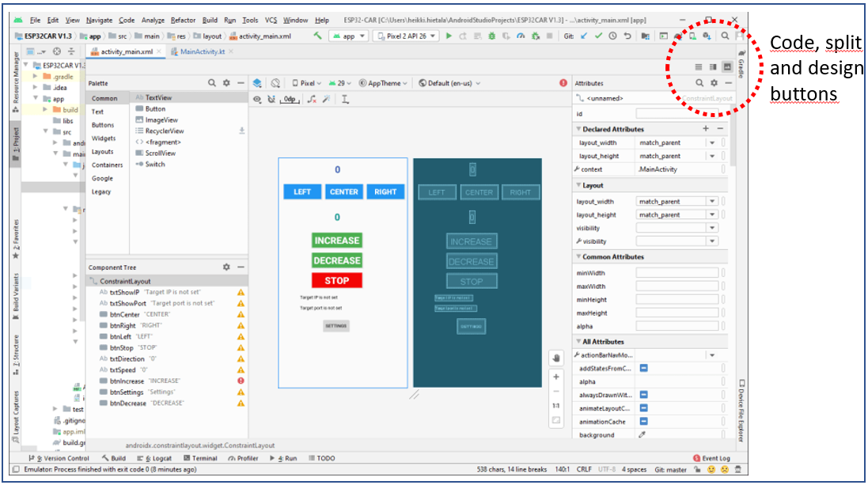868x485 pixels.
Task: Pick background color with eyedropper icon
Action: [x=642, y=435]
